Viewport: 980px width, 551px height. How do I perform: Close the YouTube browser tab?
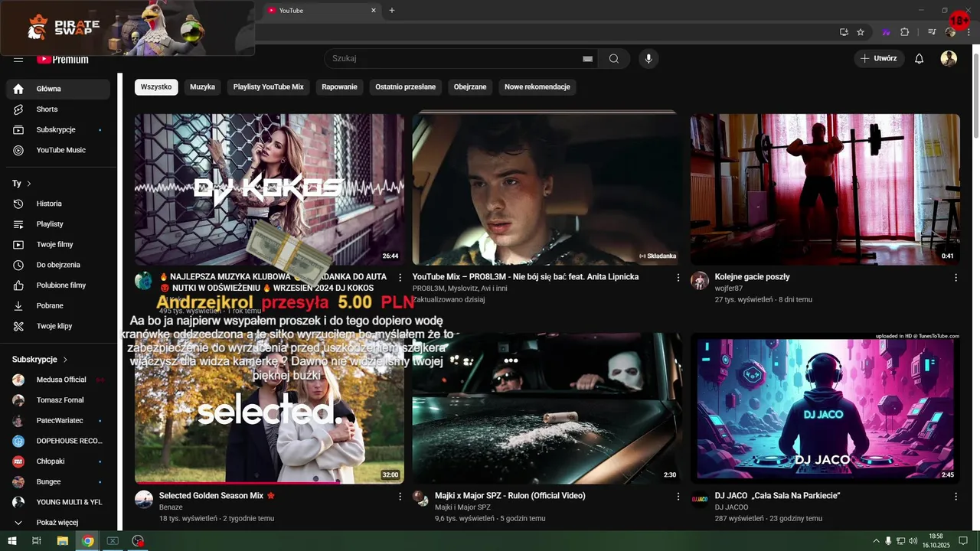pyautogui.click(x=374, y=10)
